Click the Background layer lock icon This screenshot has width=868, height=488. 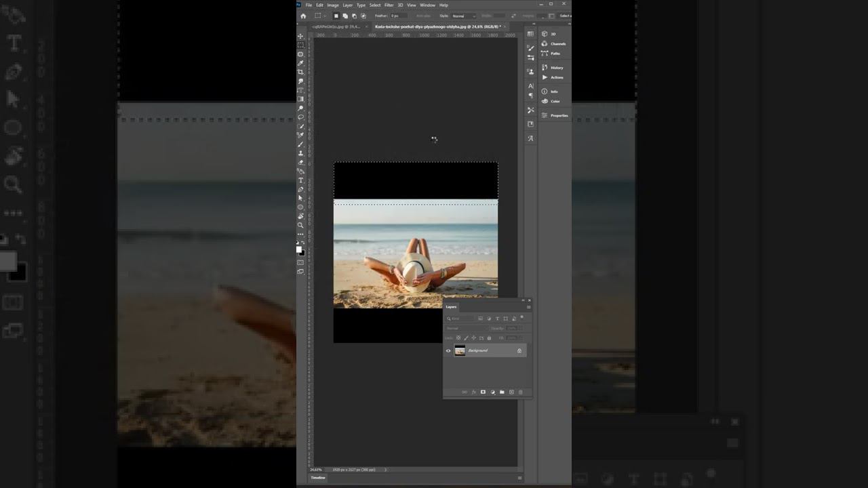(519, 350)
